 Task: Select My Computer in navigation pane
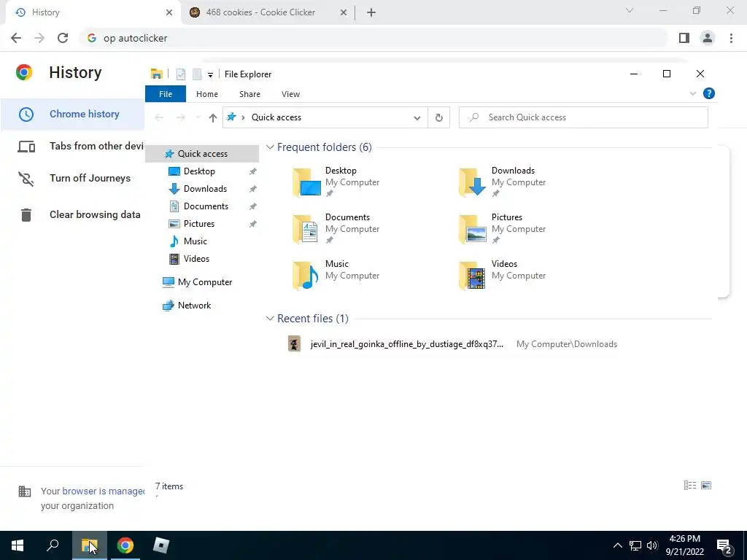tap(205, 282)
